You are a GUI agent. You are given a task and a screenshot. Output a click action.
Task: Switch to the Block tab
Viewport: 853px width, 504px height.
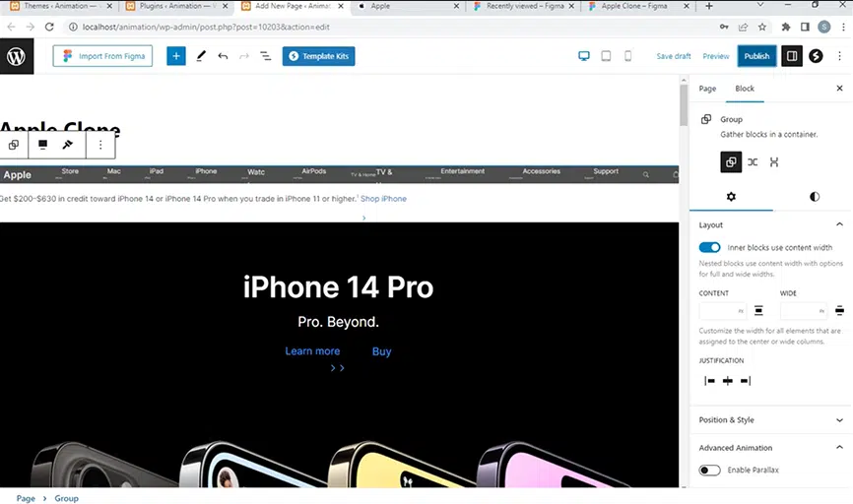click(x=745, y=88)
